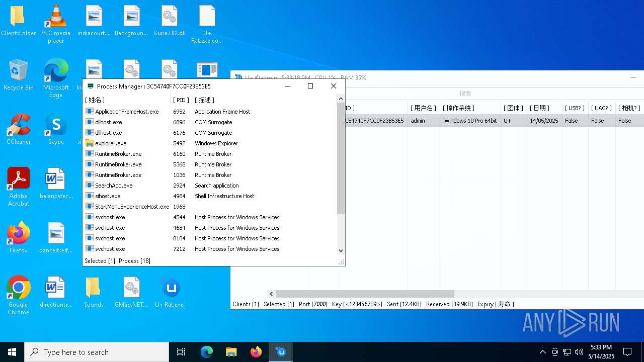Click the 用户名 column header in U+ window
The image size is (644, 362).
click(423, 108)
